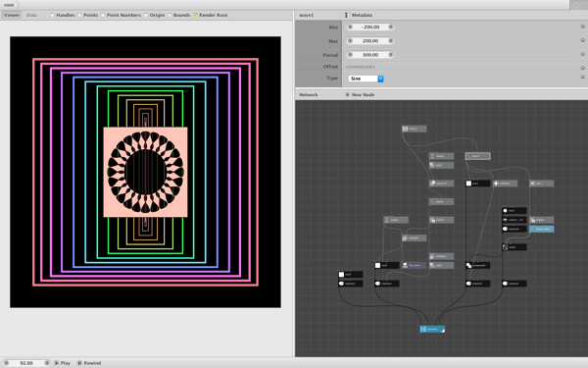Screen dimensions: 588x368
Task: Select the scale1 node
Action: 514,247
